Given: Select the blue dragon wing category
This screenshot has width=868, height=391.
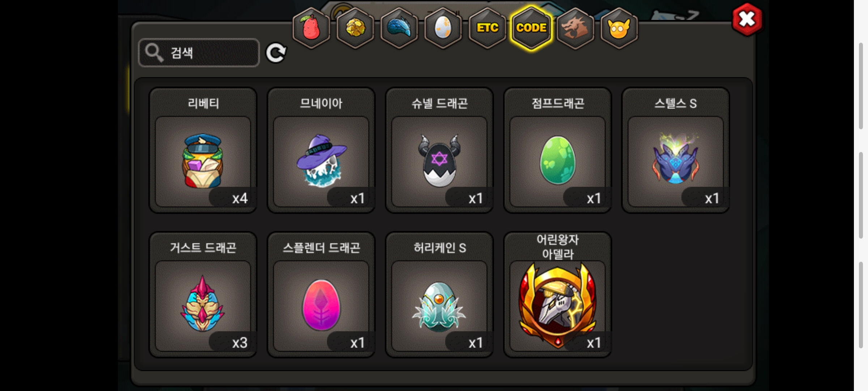Looking at the screenshot, I should coord(399,28).
